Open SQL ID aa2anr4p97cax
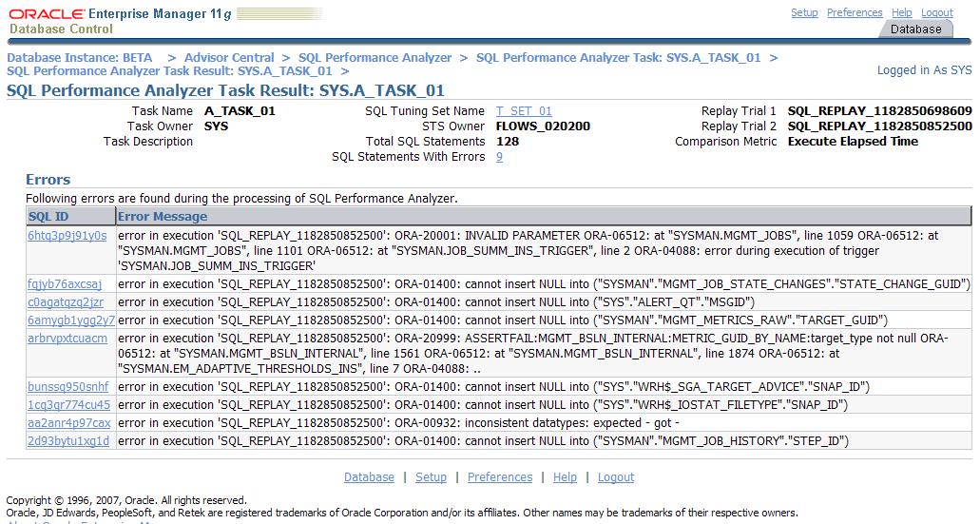980x524 pixels. [x=68, y=423]
